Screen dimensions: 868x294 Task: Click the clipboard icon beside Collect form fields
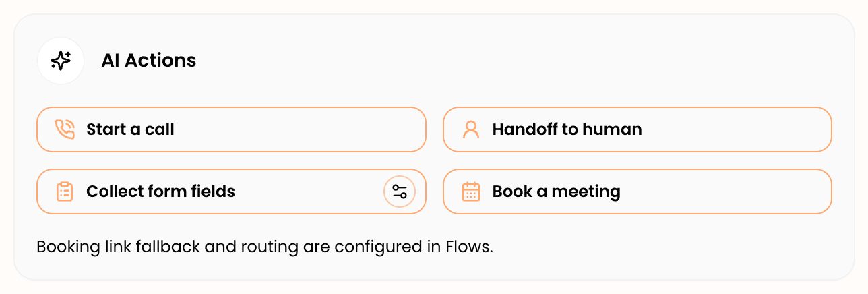tap(65, 192)
